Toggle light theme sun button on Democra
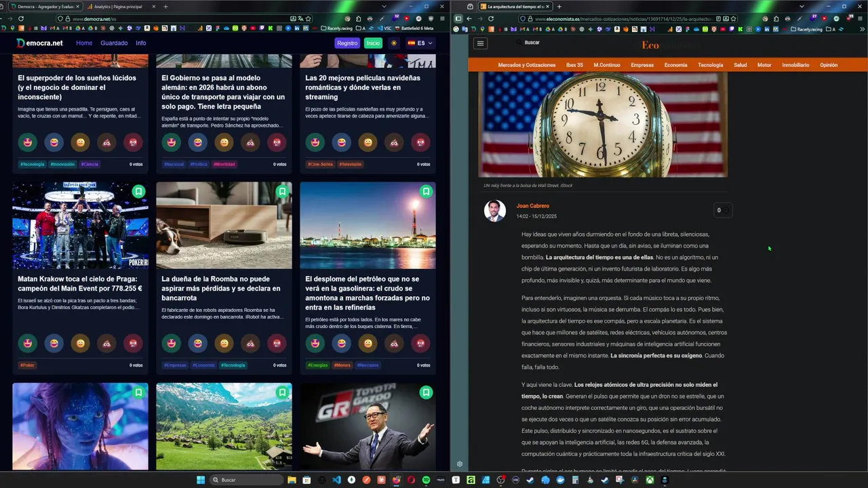 (394, 43)
